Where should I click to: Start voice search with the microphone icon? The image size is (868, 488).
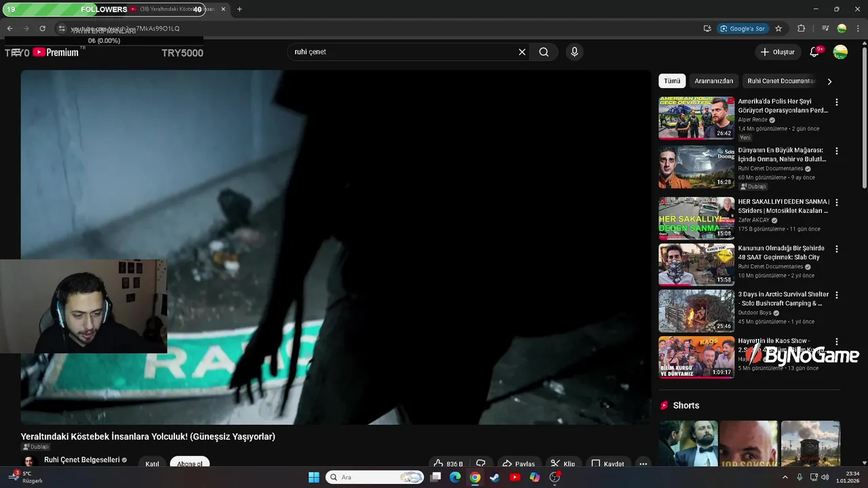(x=574, y=52)
